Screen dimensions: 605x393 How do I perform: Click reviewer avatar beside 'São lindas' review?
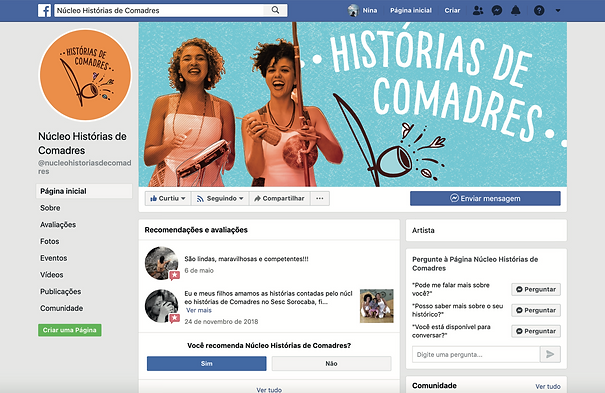162,263
